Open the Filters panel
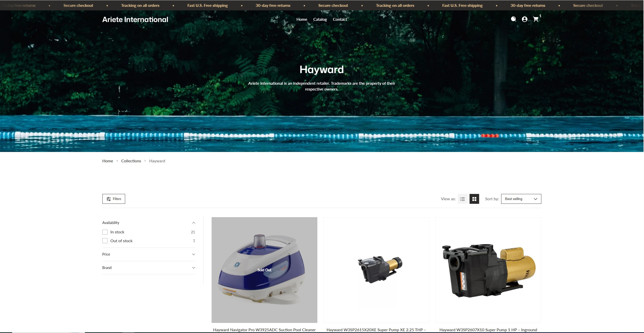 (114, 199)
